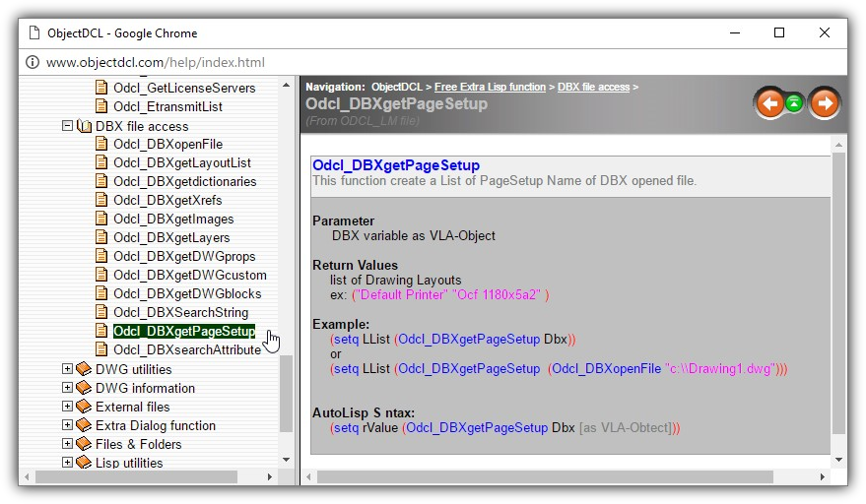Expand the Files & Folders node
866x504 pixels.
pos(67,444)
